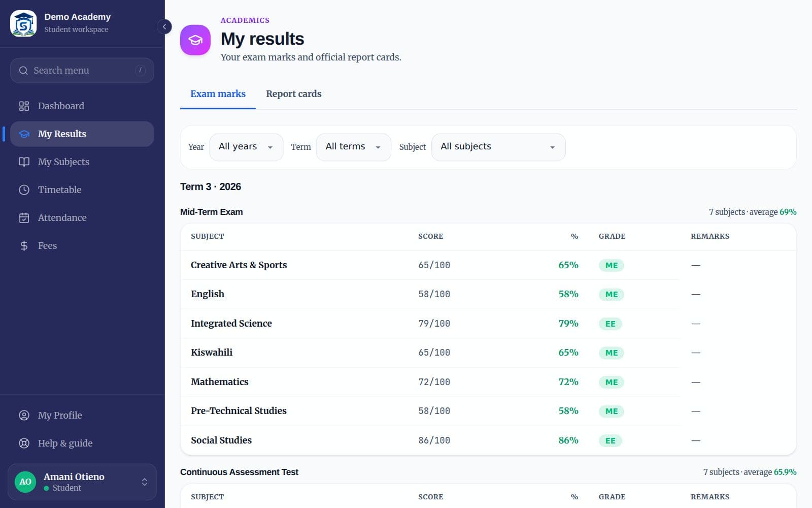Click the 86% percentage value
Screen dimensions: 812x508
pyautogui.click(x=568, y=440)
